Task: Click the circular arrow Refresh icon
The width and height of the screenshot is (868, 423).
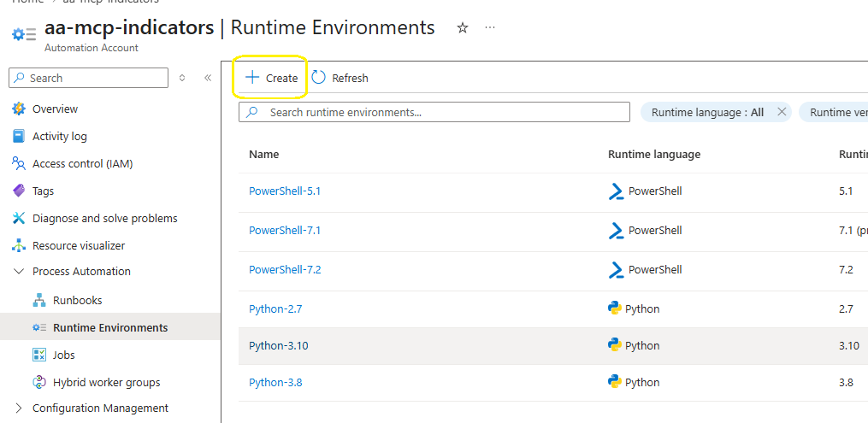Action: pos(318,77)
